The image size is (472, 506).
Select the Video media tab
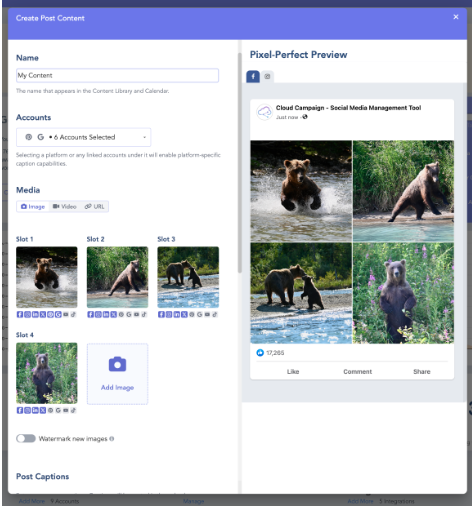[65, 207]
